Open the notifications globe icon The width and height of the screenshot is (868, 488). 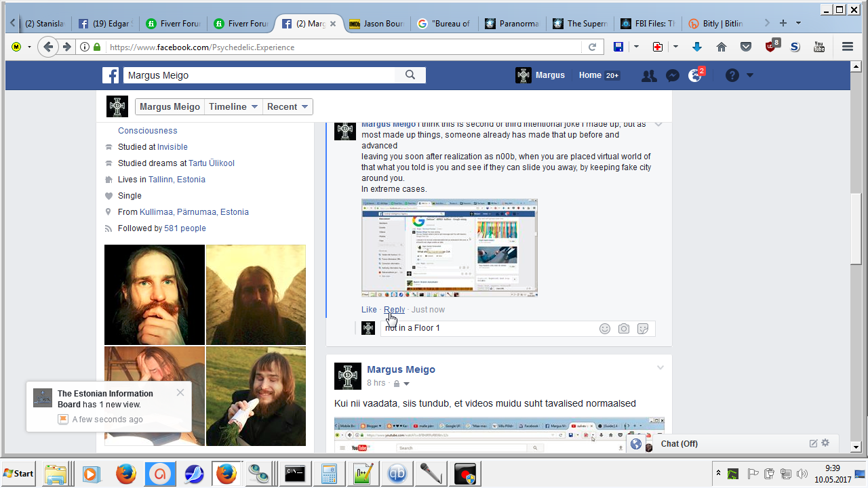695,76
